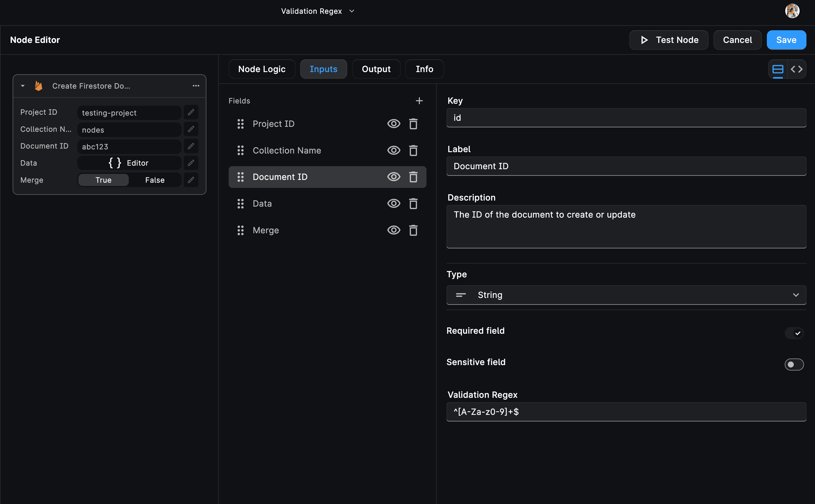Image resolution: width=815 pixels, height=504 pixels.
Task: Open the Type dropdown showing String
Action: 626,295
